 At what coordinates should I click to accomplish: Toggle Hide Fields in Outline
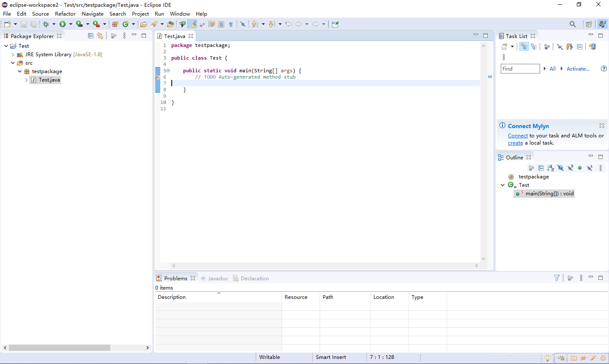click(560, 168)
